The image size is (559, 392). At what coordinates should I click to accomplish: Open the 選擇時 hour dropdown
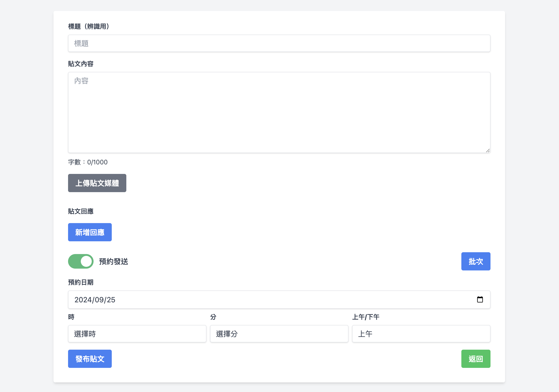coord(137,334)
